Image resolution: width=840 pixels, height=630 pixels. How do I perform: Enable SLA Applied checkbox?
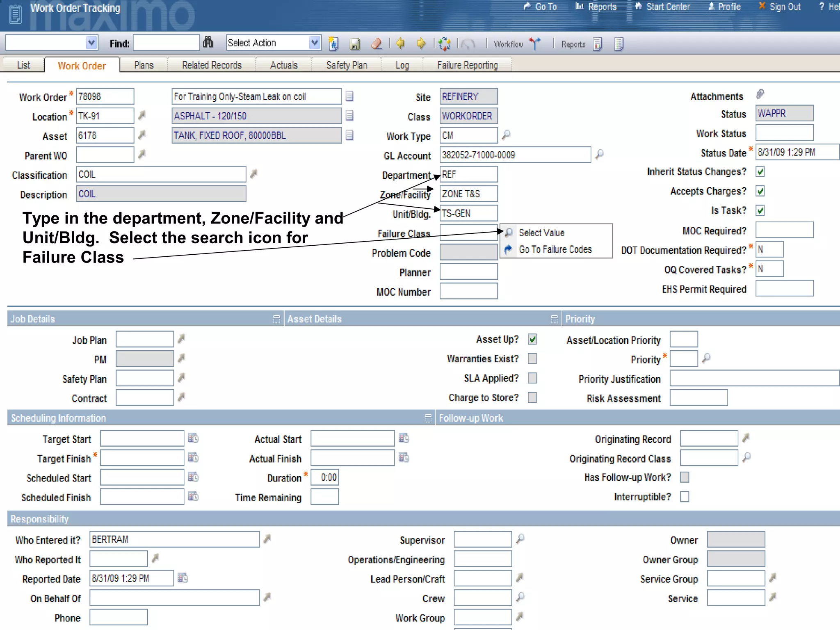coord(532,378)
